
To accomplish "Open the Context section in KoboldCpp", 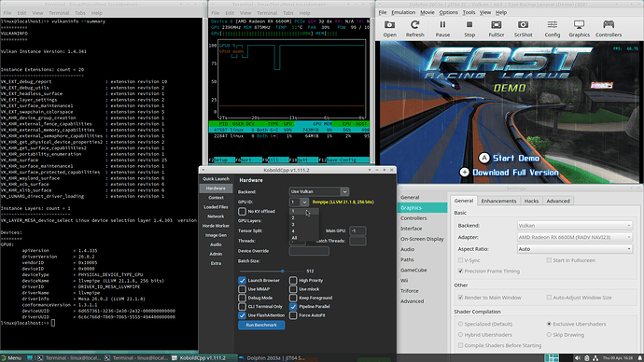I will pyautogui.click(x=216, y=198).
